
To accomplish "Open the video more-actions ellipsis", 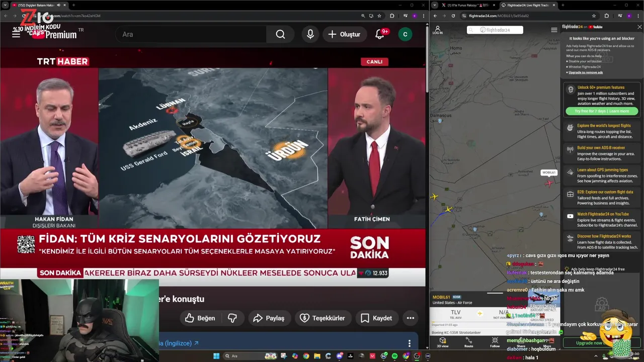I will tap(411, 318).
